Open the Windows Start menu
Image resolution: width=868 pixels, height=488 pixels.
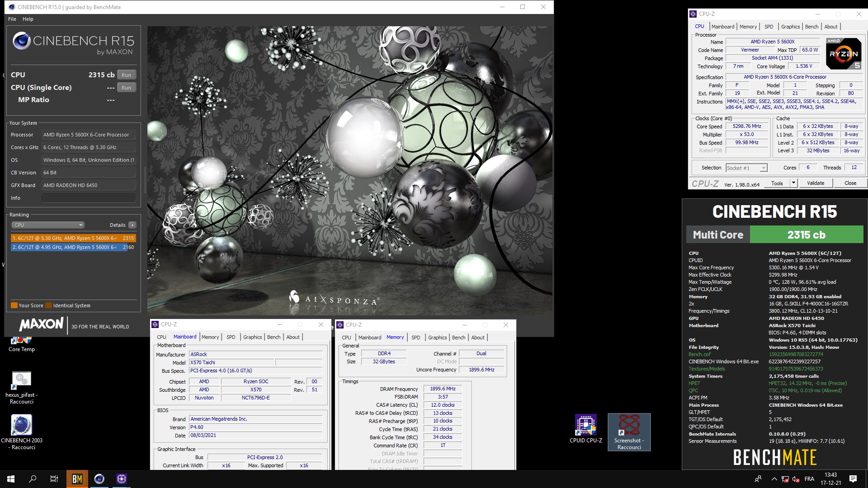(11, 479)
